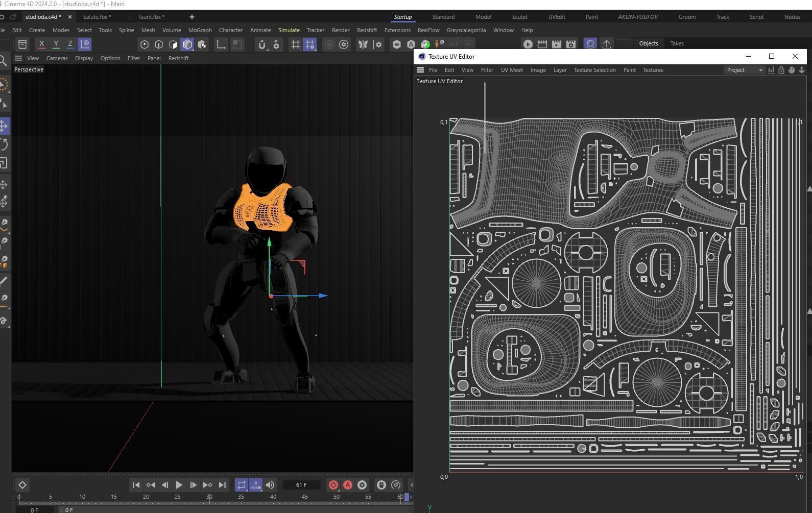Go to start of timeline
Viewport: 812px width, 513px height.
pyautogui.click(x=136, y=485)
